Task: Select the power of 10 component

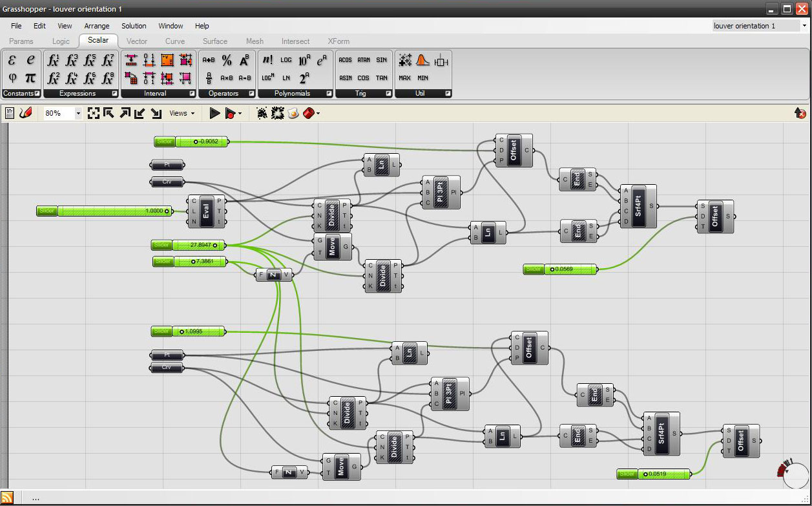Action: point(304,60)
